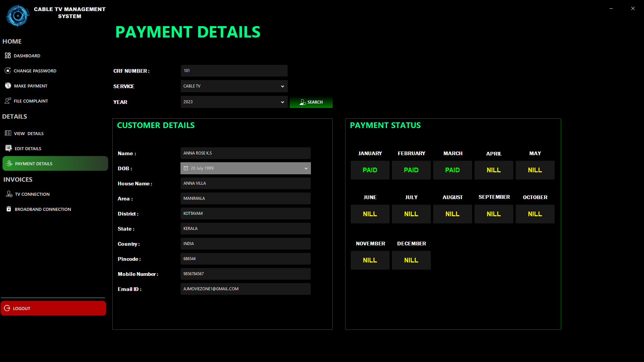The image size is (644, 362).
Task: Go to Make Payment in sidebar
Action: [31, 86]
